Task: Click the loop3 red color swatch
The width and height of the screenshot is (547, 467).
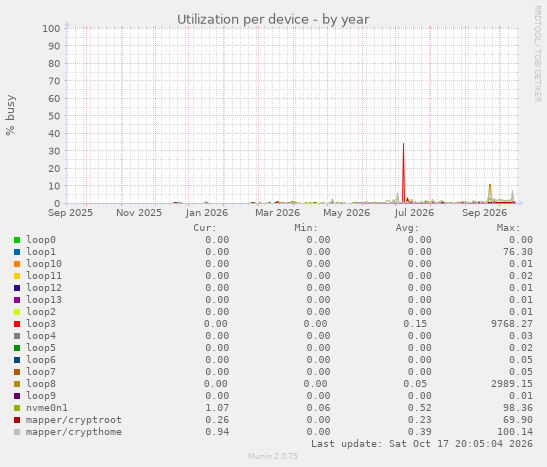Action: click(17, 324)
